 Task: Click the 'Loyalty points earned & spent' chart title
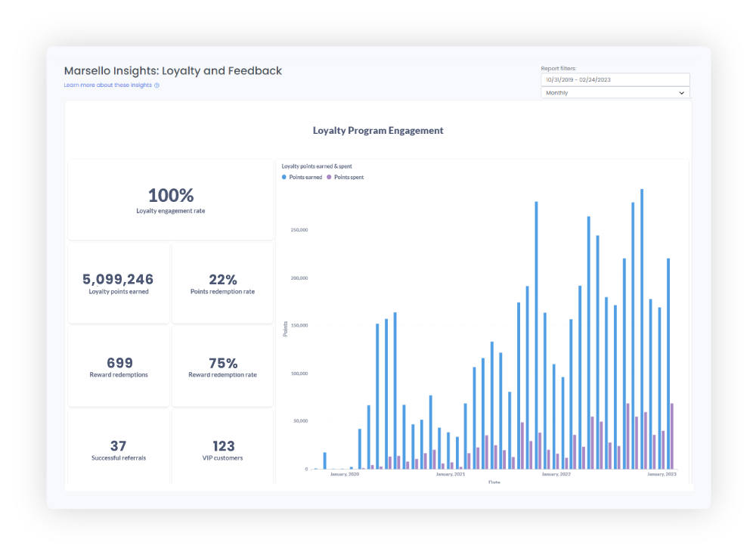click(317, 166)
